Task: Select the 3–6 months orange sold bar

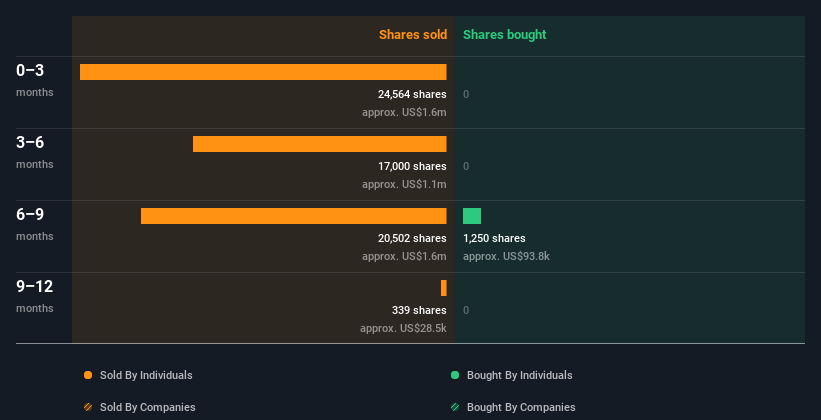Action: [319, 144]
